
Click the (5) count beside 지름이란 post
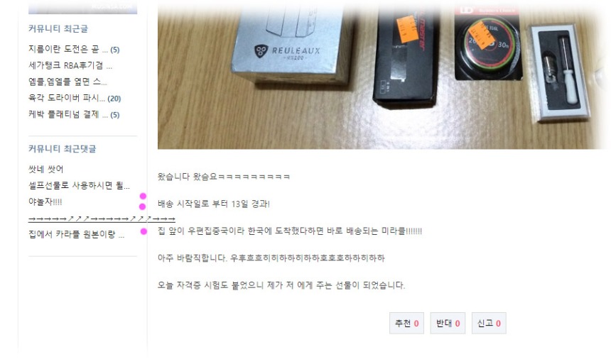point(115,50)
